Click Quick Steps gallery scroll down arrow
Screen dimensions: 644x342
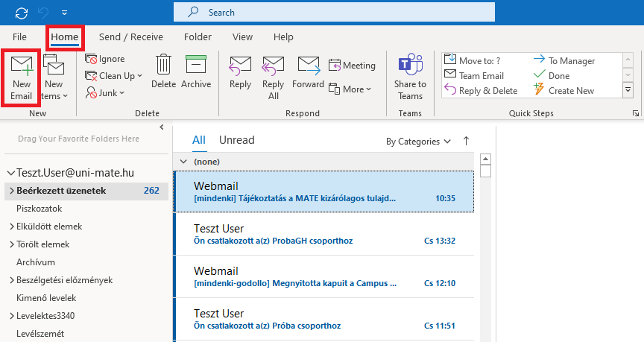628,75
